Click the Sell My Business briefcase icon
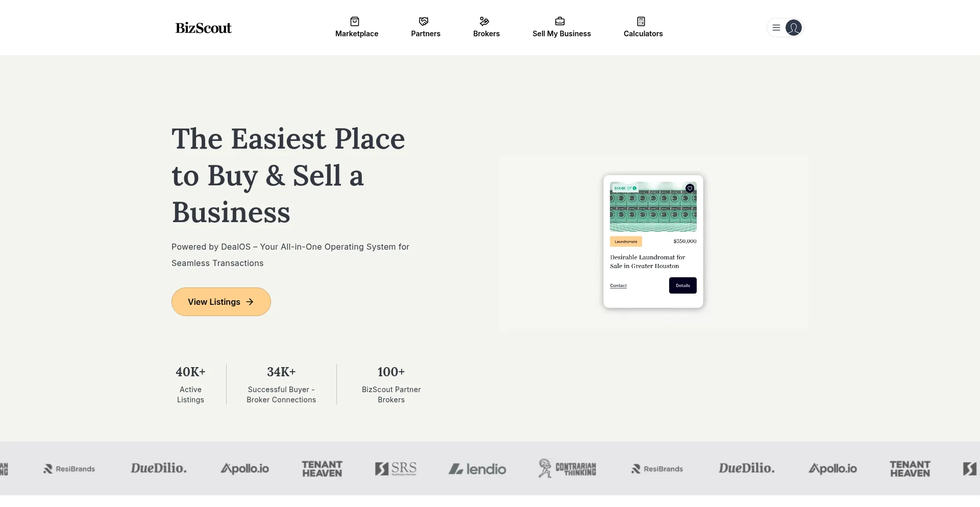 click(x=560, y=21)
